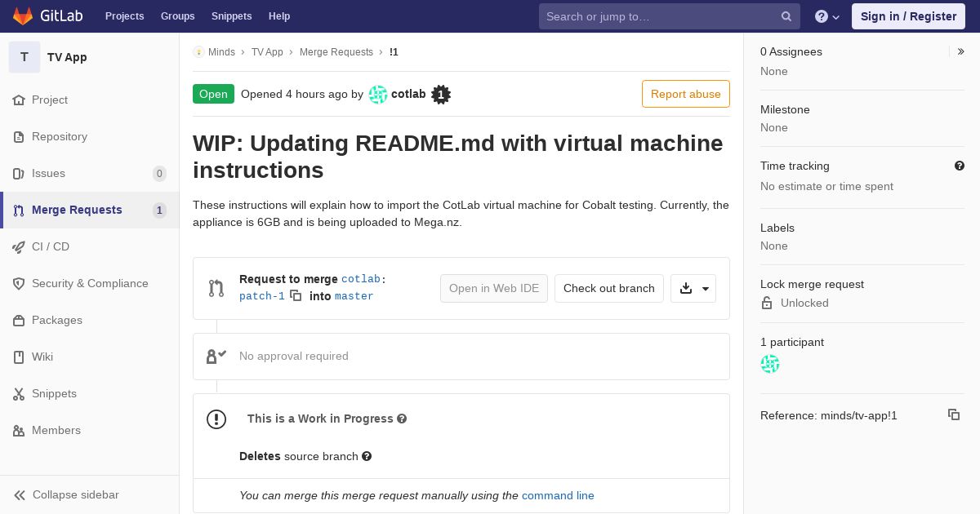980x514 pixels.
Task: Open Security & Compliance in the sidebar
Action: pyautogui.click(x=90, y=283)
